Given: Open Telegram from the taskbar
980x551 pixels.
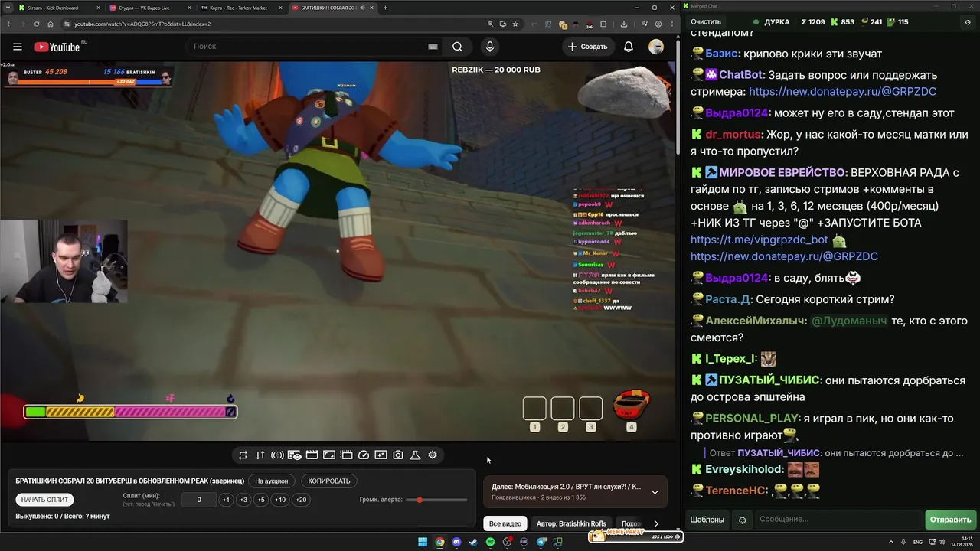Looking at the screenshot, I should click(x=541, y=543).
